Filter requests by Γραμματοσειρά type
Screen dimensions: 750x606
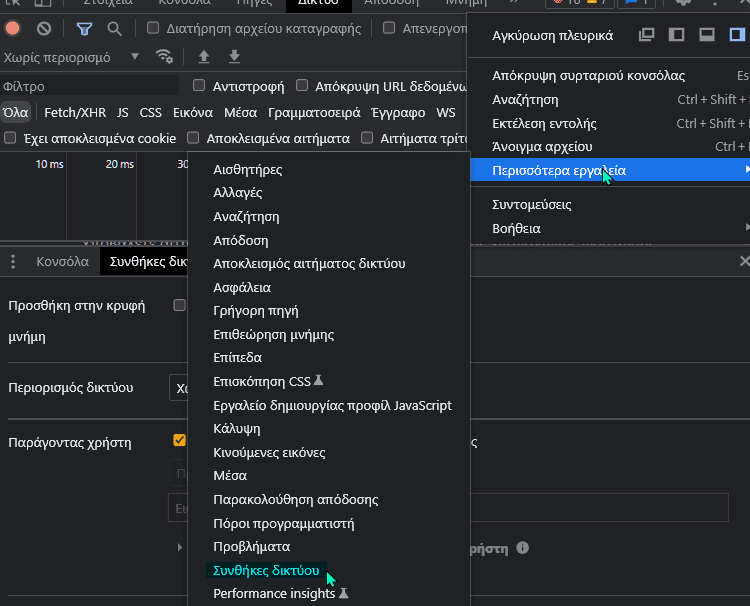click(315, 112)
